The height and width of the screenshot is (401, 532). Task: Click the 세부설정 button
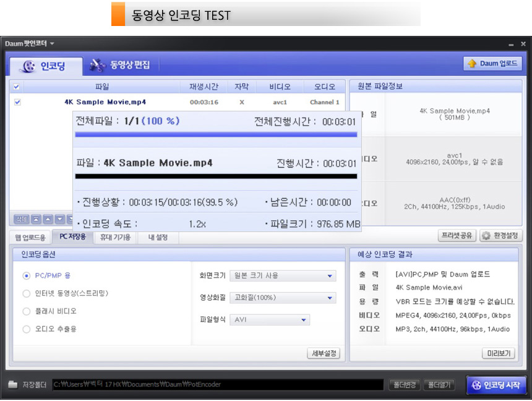point(324,353)
